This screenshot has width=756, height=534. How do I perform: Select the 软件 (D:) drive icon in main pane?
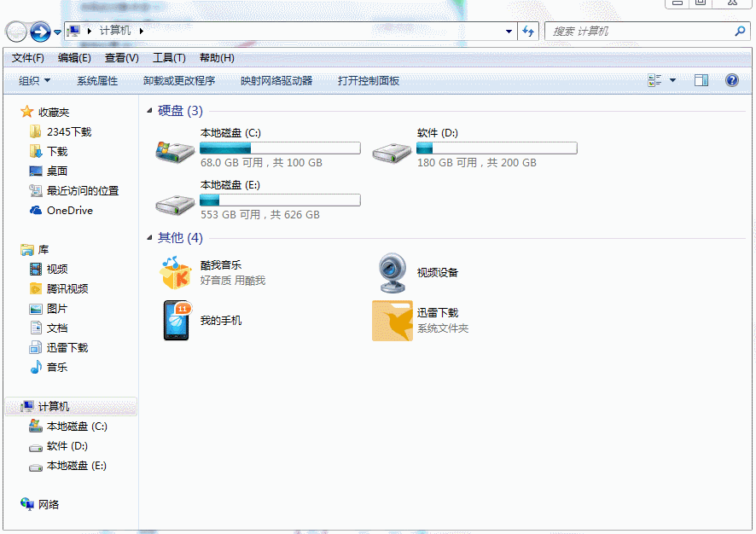click(x=392, y=153)
